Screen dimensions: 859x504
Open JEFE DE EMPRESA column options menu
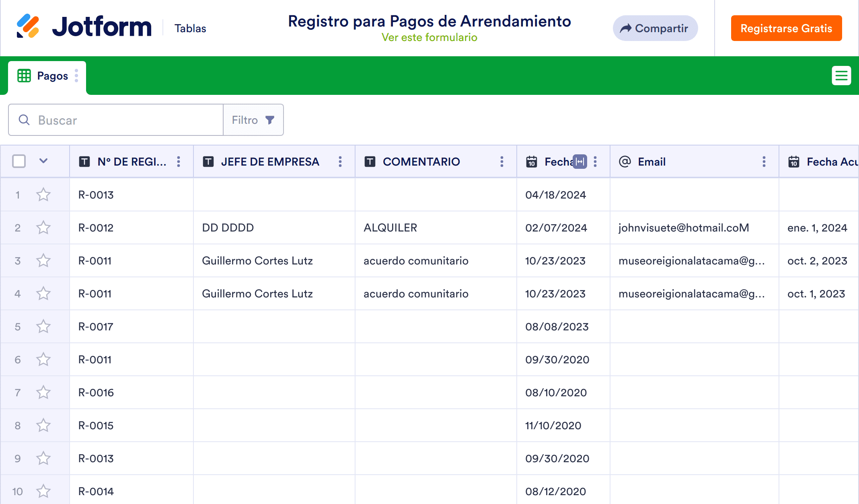click(x=340, y=162)
